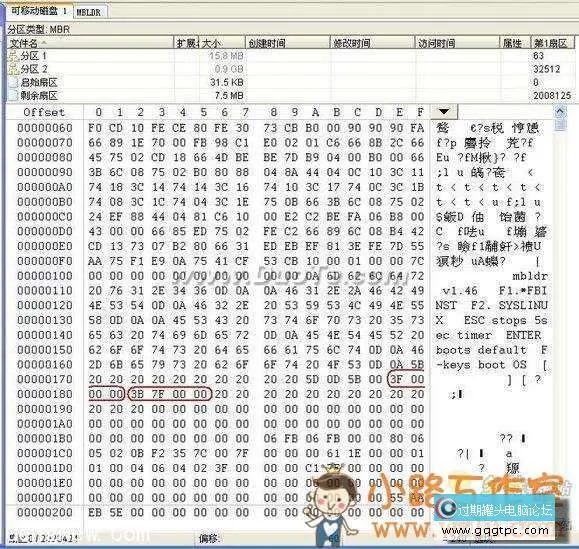
Task: Click the EB byte in row 00000200
Action: pyautogui.click(x=95, y=512)
